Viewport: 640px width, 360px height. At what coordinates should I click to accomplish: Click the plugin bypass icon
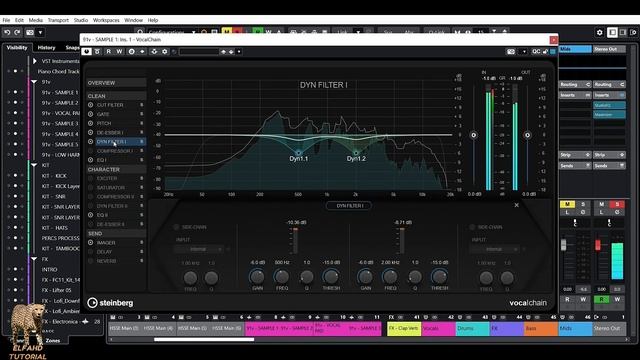click(97, 51)
